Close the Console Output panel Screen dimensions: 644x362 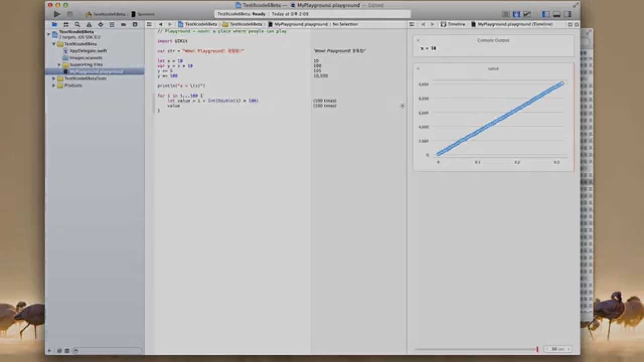coord(418,40)
